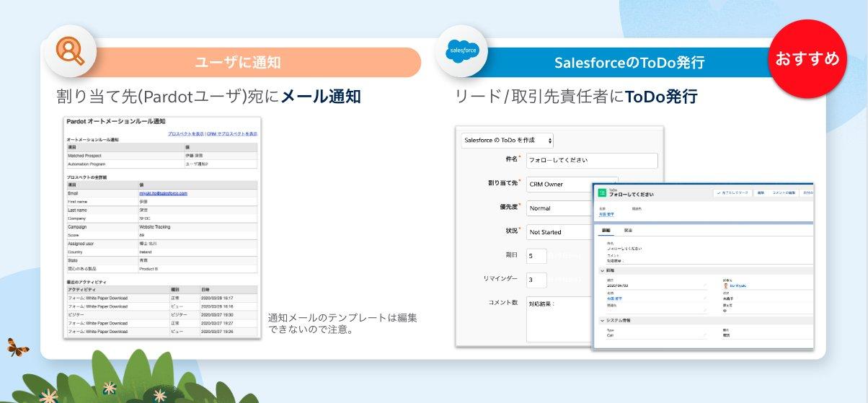The height and width of the screenshot is (403, 868).
Task: Open the CRM でプロスペクトを表示 link
Action: pyautogui.click(x=231, y=134)
